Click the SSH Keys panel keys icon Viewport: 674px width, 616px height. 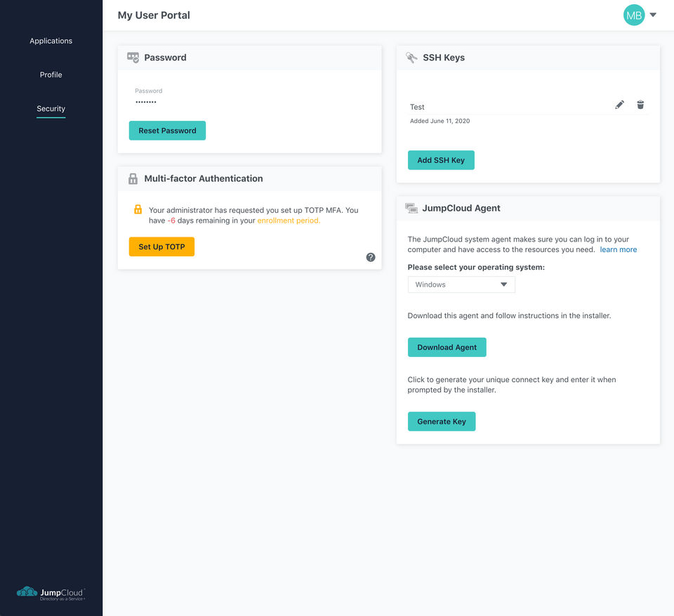coord(411,58)
